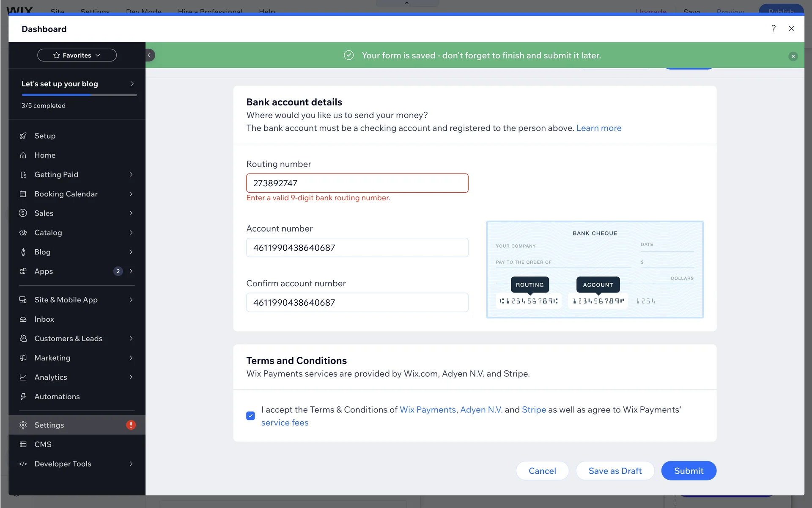The image size is (812, 508).
Task: Click the Home house icon in sidebar
Action: (23, 155)
